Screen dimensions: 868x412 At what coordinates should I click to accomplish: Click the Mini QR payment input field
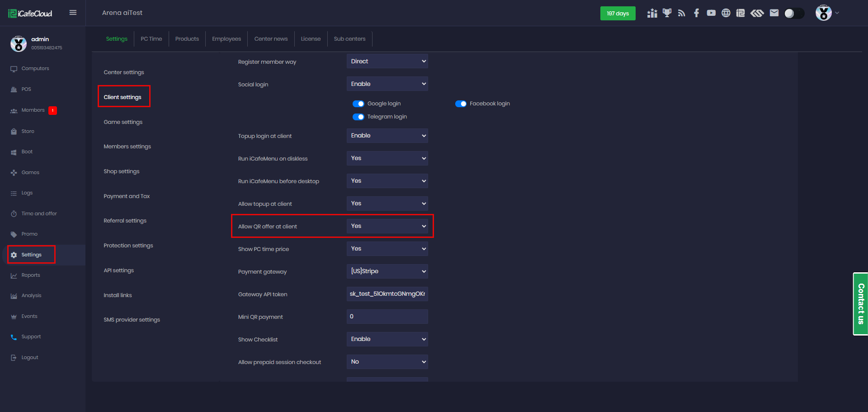point(387,317)
